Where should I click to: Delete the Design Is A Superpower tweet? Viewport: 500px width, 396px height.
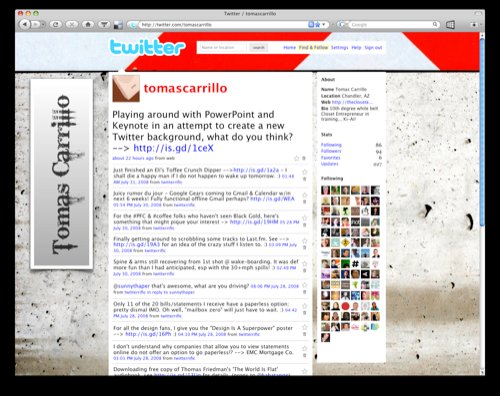[x=304, y=334]
